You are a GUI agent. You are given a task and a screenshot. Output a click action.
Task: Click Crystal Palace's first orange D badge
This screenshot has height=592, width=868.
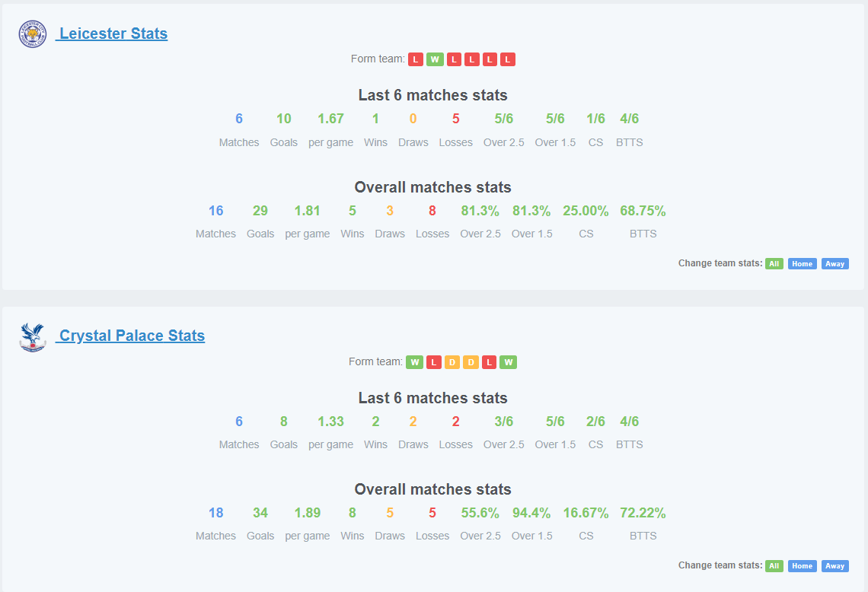pyautogui.click(x=452, y=362)
